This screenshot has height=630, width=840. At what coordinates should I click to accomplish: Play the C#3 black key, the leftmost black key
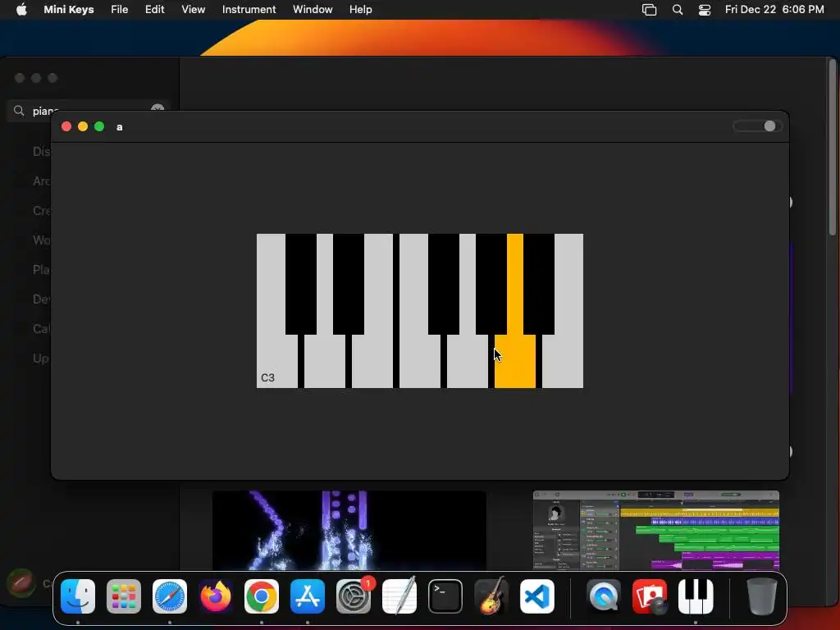pos(301,284)
